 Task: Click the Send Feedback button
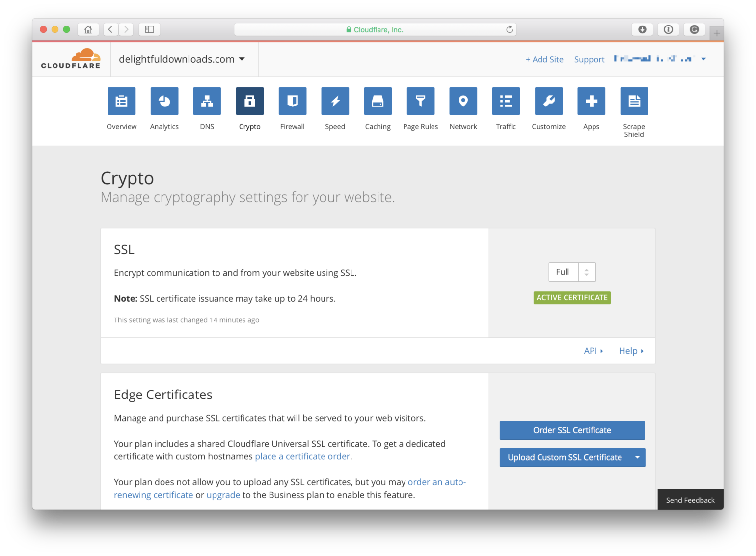point(690,500)
